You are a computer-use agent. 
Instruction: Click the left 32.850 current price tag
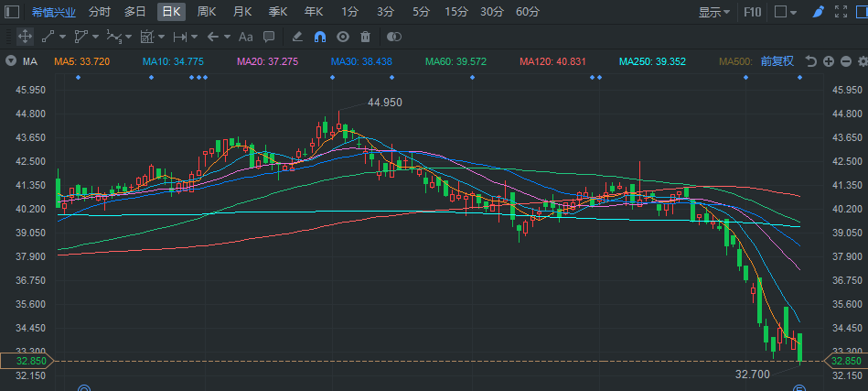[x=27, y=361]
